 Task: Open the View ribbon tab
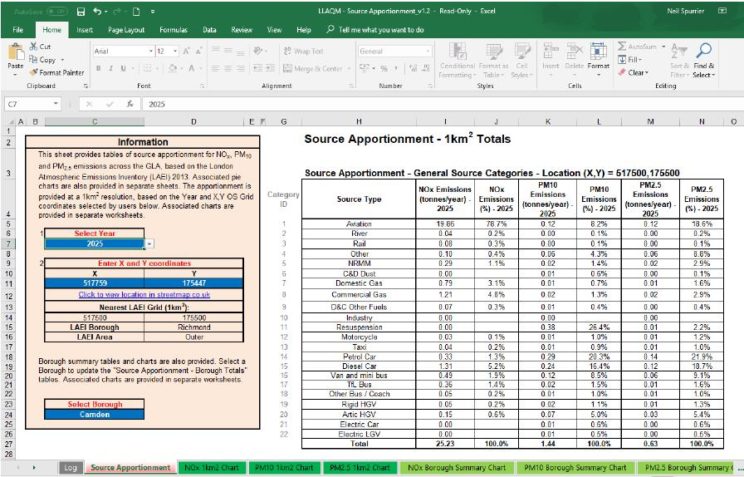point(274,29)
